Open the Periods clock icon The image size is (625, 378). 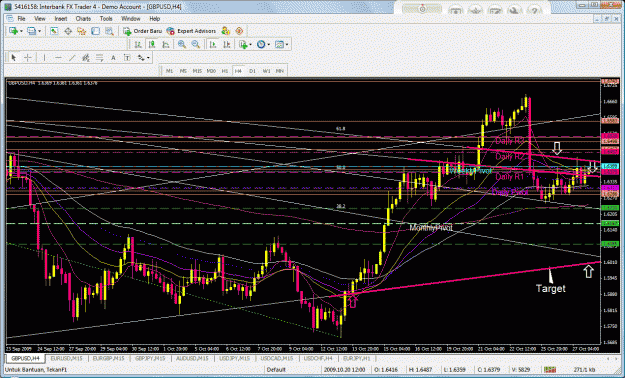click(x=261, y=45)
